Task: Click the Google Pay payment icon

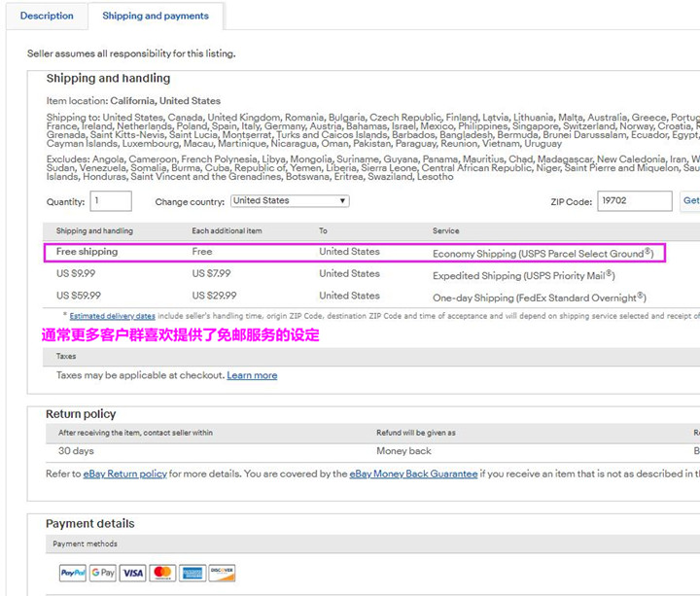Action: tap(103, 573)
